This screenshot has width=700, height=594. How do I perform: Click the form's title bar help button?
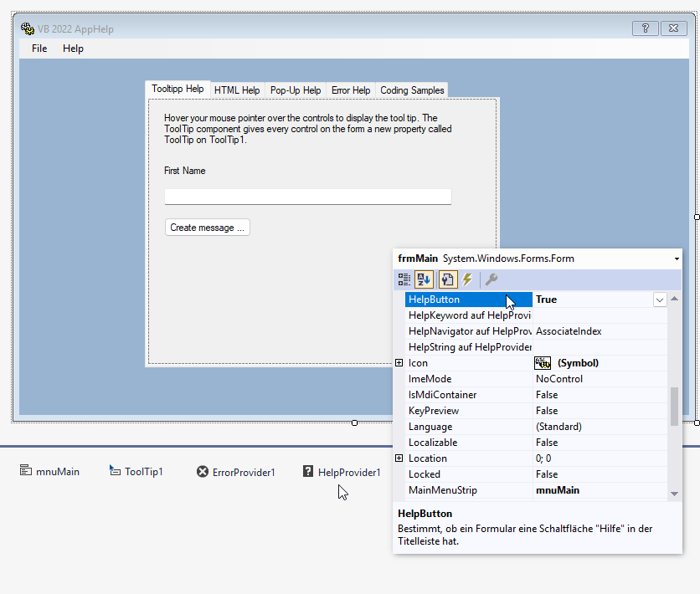[x=645, y=28]
